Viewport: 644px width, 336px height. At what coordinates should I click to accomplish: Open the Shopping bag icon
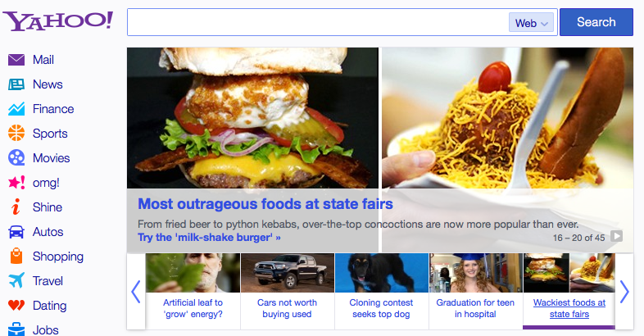pyautogui.click(x=16, y=256)
